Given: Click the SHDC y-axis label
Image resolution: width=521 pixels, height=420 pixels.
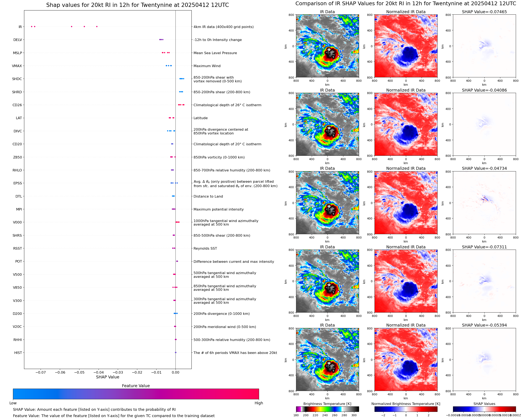Looking at the screenshot, I should [x=17, y=79].
